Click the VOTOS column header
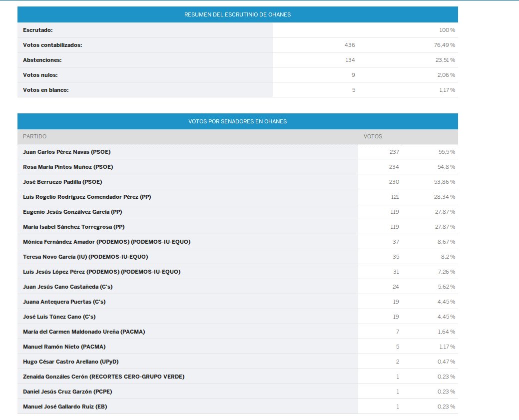Viewport: 519px width, 420px height. [373, 136]
